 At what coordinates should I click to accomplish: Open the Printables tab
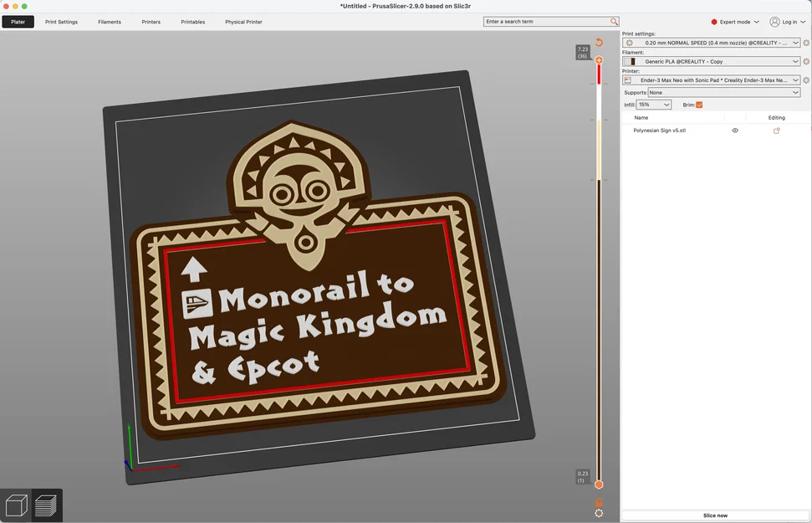pos(192,22)
